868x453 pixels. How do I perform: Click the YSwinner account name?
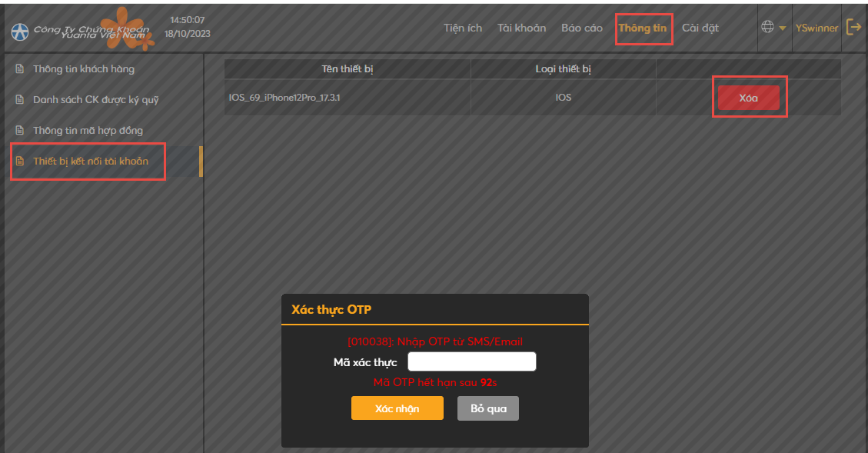[816, 28]
